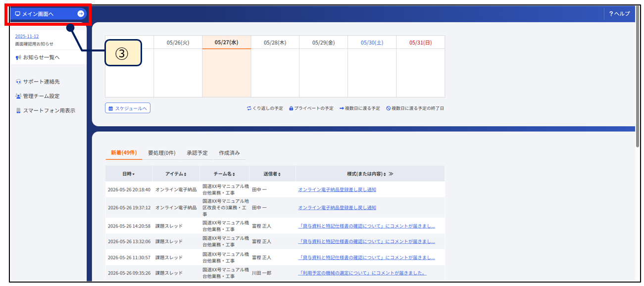Select the 2026-05-26 20:18:40 date cell
644x286 pixels.
[x=129, y=190]
